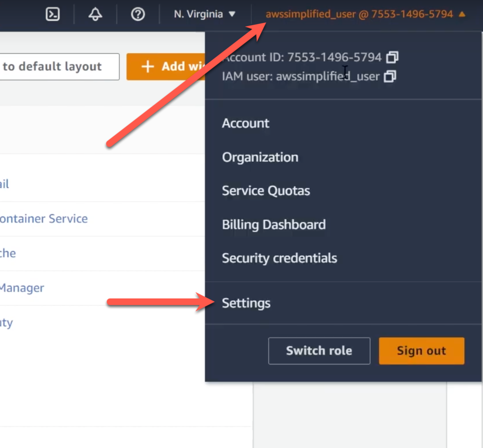Click the link ending in Manager
Screen dimensions: 483x448
point(22,288)
